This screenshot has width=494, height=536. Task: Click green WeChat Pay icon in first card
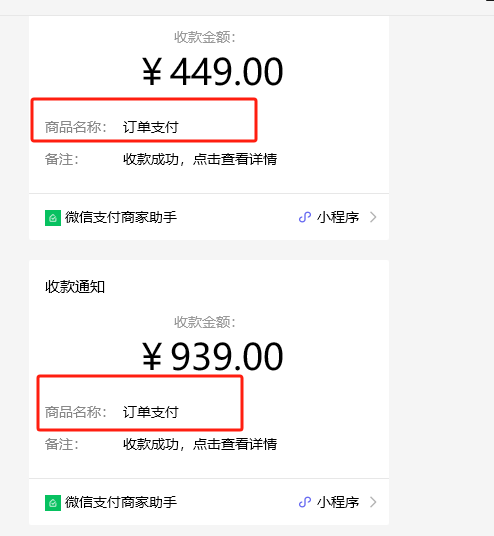point(53,218)
